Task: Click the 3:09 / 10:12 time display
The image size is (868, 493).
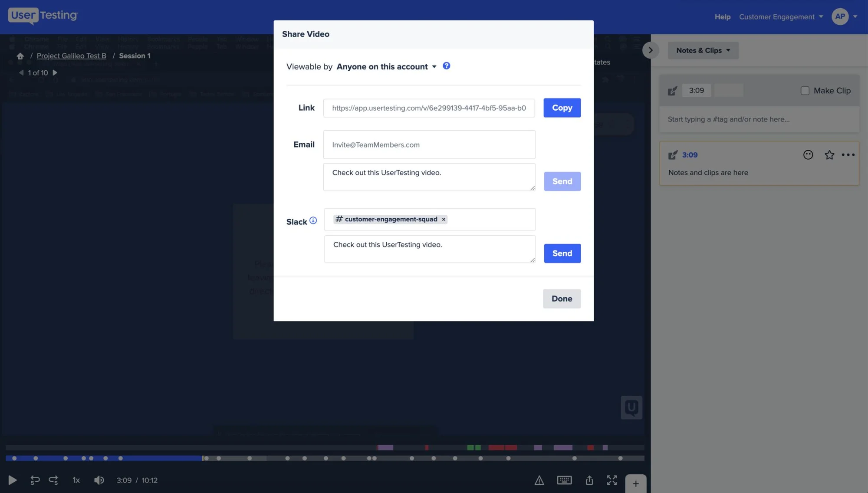Action: point(137,480)
